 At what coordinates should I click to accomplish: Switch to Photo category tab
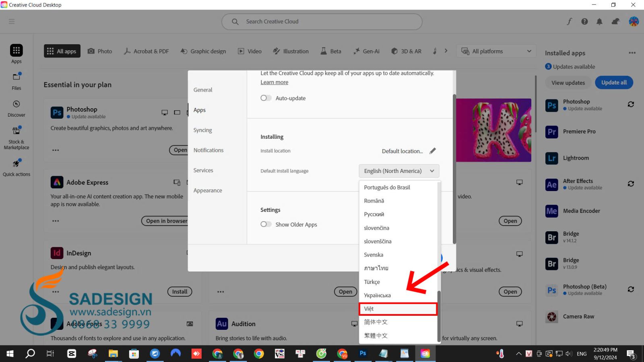100,51
